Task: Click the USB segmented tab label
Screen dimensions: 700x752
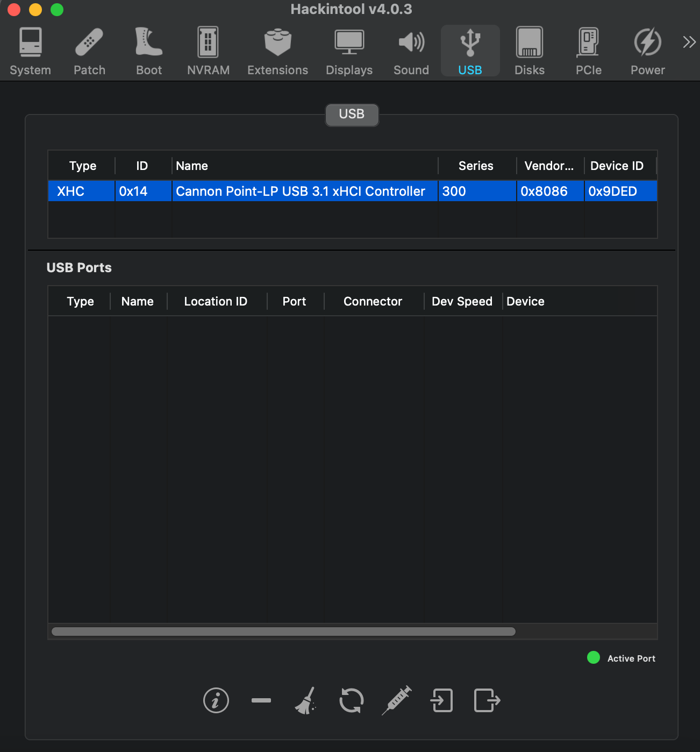Action: pyautogui.click(x=352, y=115)
